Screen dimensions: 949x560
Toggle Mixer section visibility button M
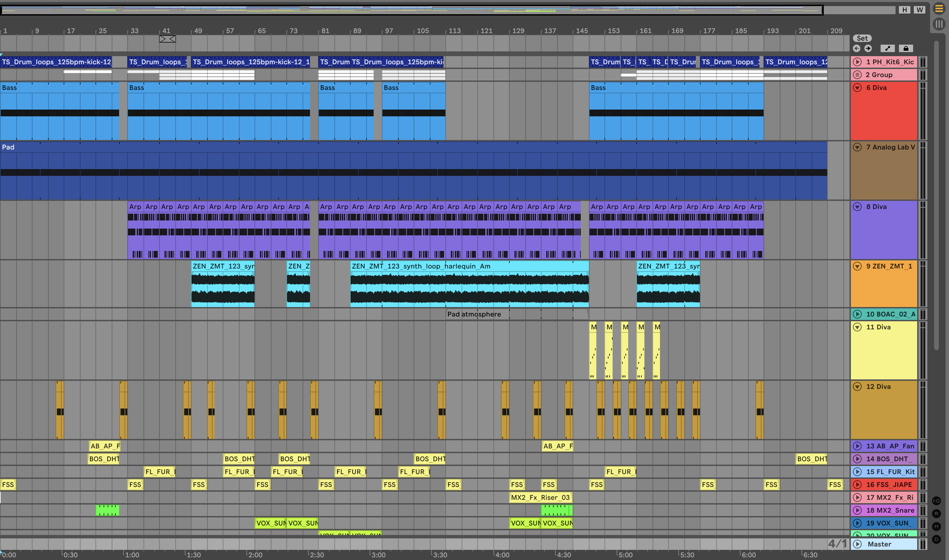936,527
